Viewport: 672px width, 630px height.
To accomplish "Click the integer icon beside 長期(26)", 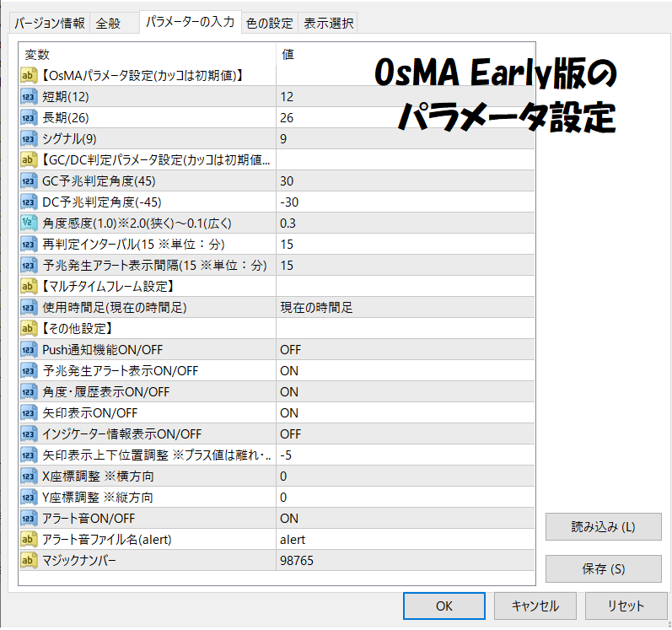I will (x=29, y=118).
